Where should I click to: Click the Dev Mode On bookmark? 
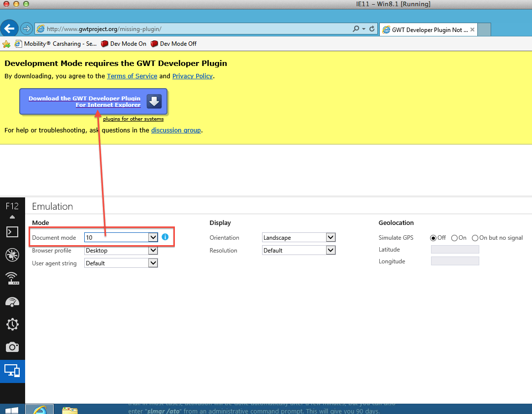(124, 44)
